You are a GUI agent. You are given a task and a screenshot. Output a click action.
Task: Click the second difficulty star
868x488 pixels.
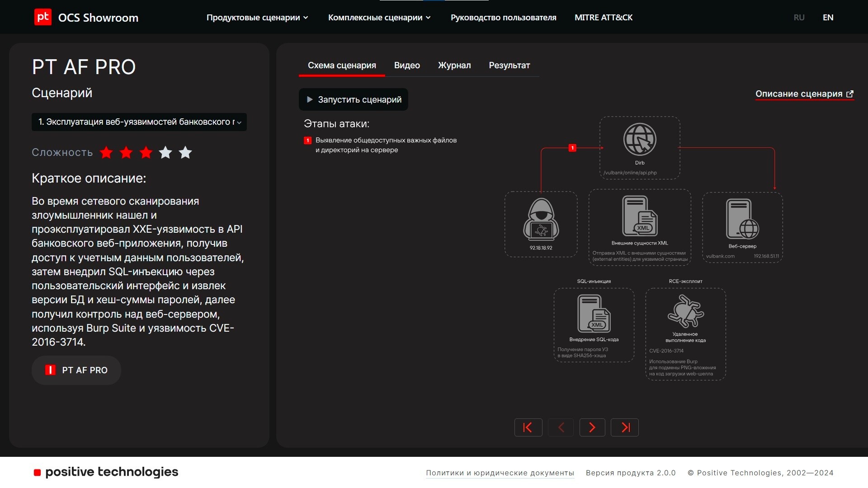[x=126, y=153]
